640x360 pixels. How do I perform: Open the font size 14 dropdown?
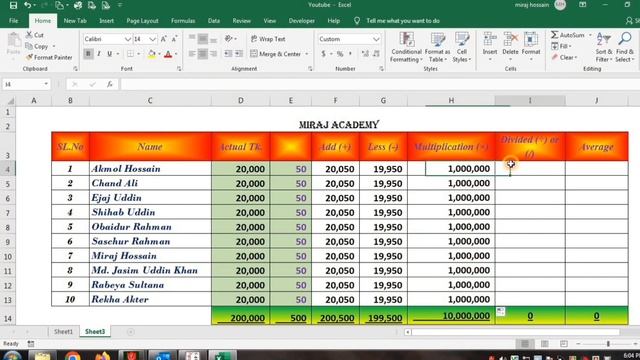[152, 39]
